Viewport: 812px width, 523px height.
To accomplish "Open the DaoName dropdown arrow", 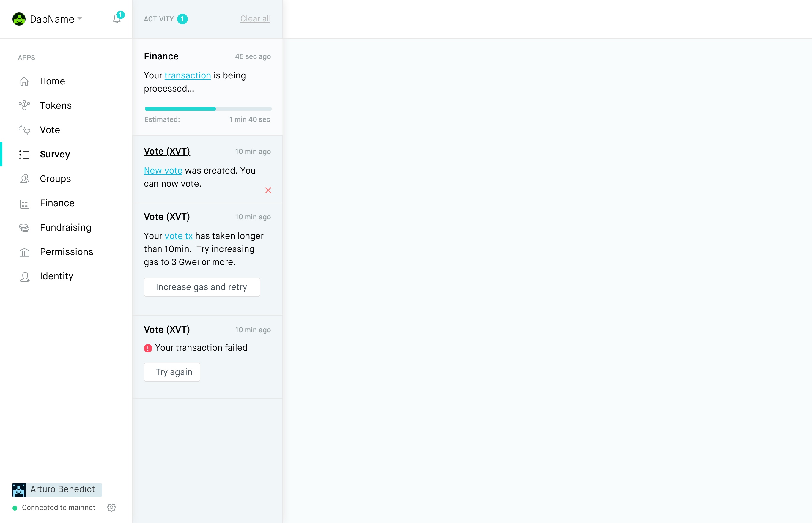I will [x=80, y=18].
